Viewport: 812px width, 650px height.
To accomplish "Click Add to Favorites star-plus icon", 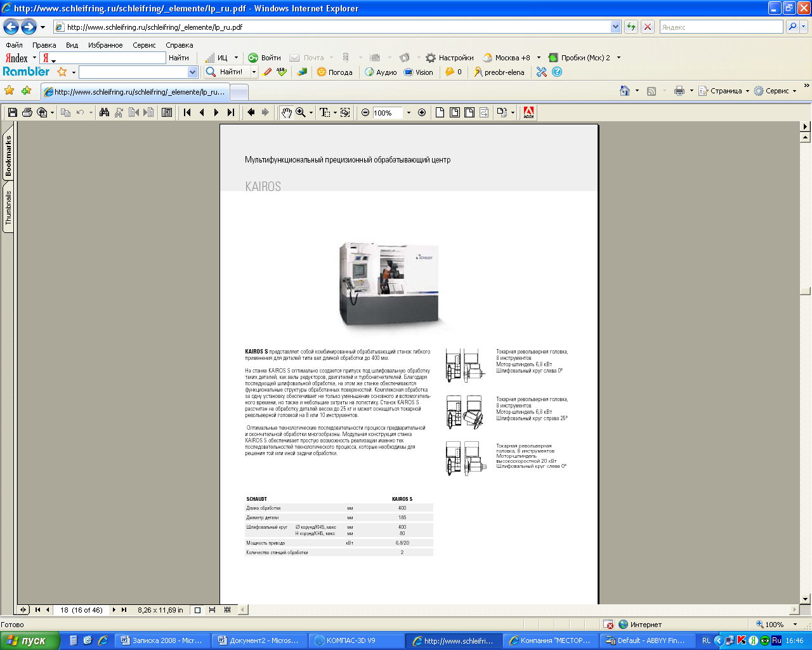I will [26, 91].
